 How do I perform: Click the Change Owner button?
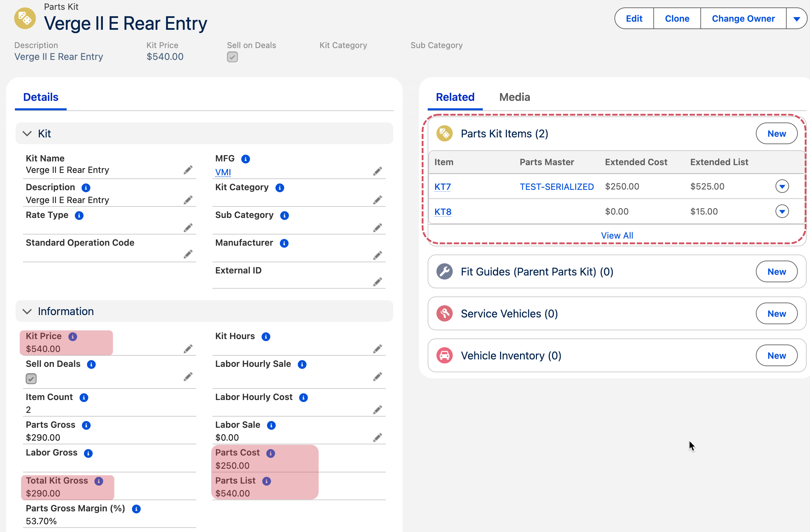point(743,19)
